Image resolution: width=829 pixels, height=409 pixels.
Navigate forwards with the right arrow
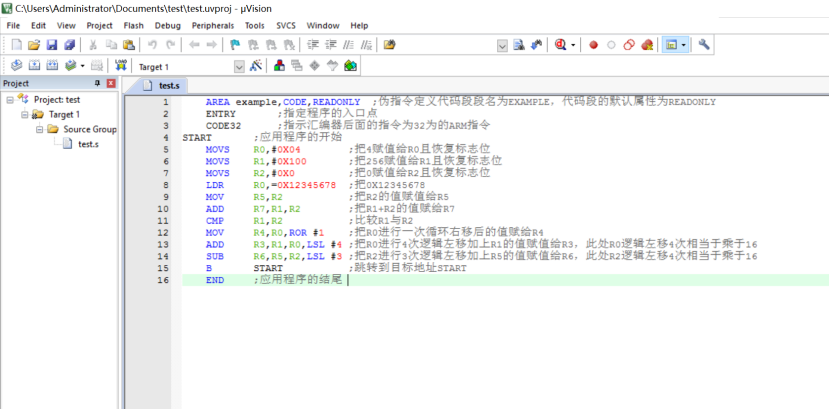[x=211, y=45]
